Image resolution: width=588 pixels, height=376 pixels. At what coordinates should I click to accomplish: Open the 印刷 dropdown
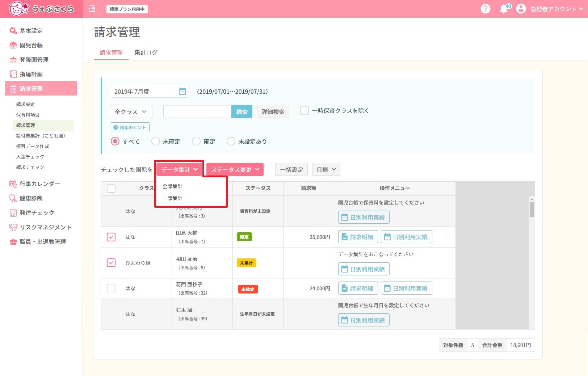326,169
